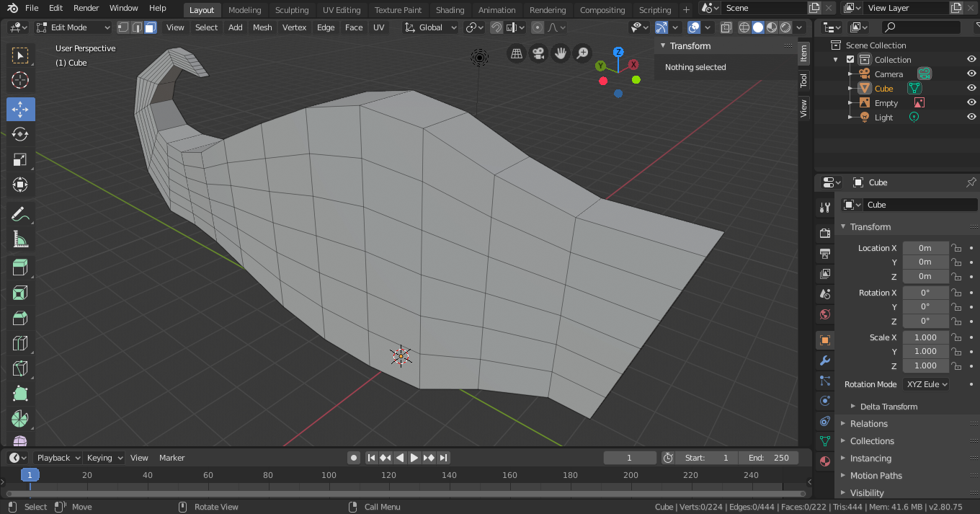Click the red X axis gizmo ball
Viewport: 980px width, 514px height.
click(x=634, y=64)
